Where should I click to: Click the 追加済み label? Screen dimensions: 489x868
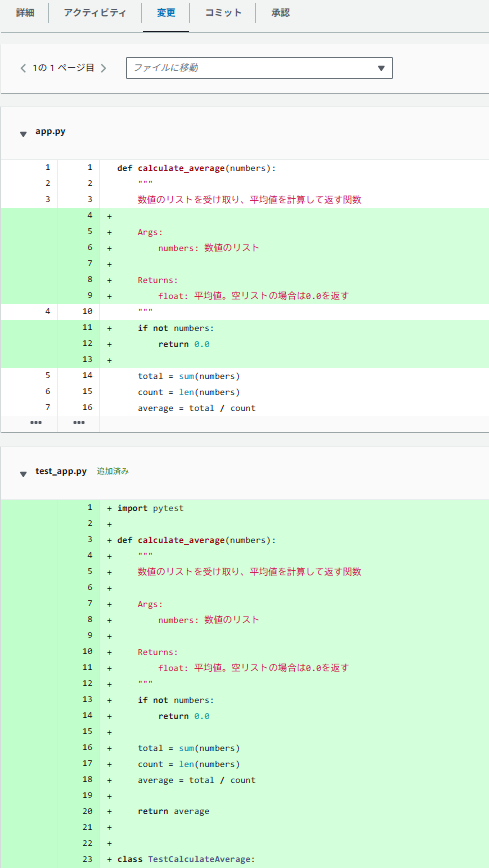[x=113, y=472]
